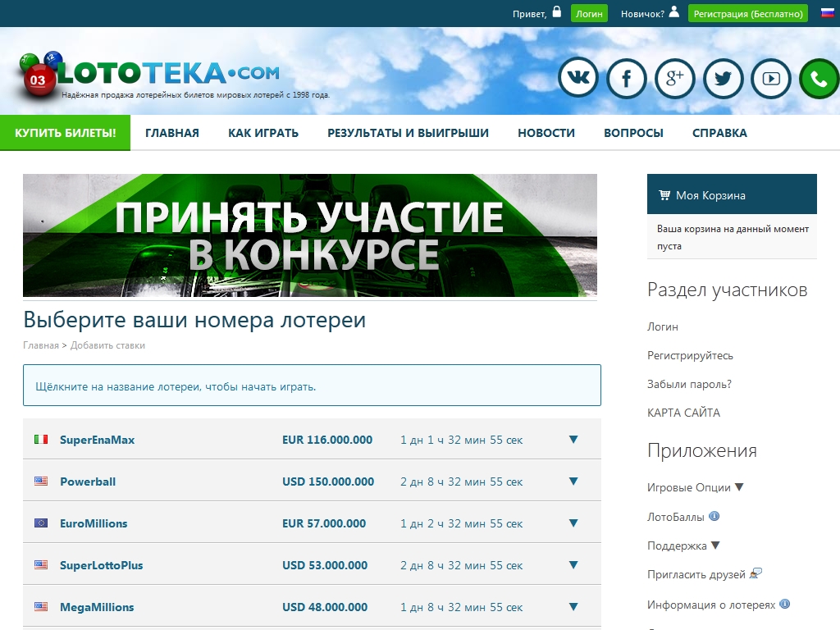This screenshot has width=840, height=630.
Task: Open the Результаты и Выигрыши menu
Action: pos(408,133)
